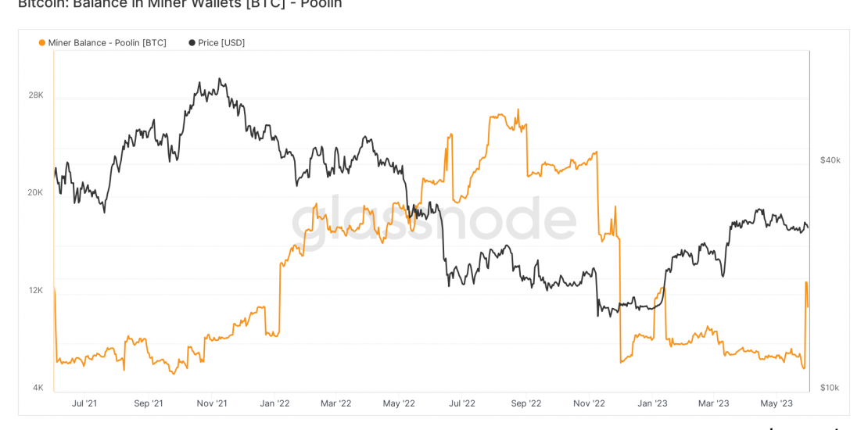Click the 28K left axis label

[x=36, y=95]
